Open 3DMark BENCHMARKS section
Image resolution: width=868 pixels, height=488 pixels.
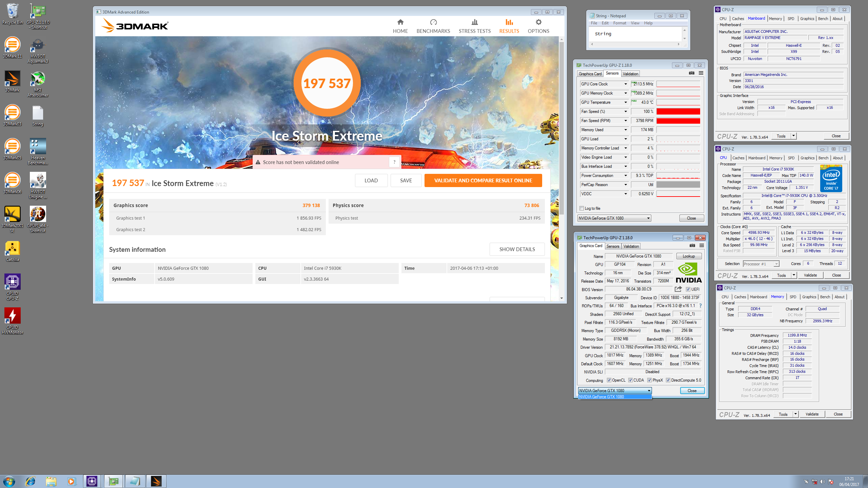[x=433, y=26]
